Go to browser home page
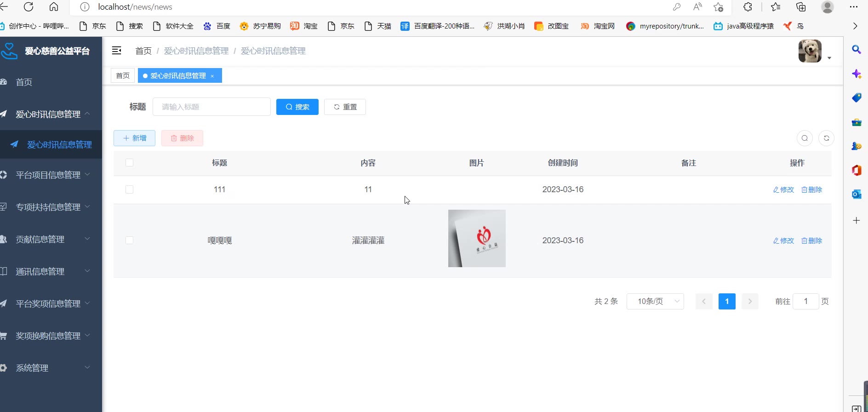 (54, 7)
